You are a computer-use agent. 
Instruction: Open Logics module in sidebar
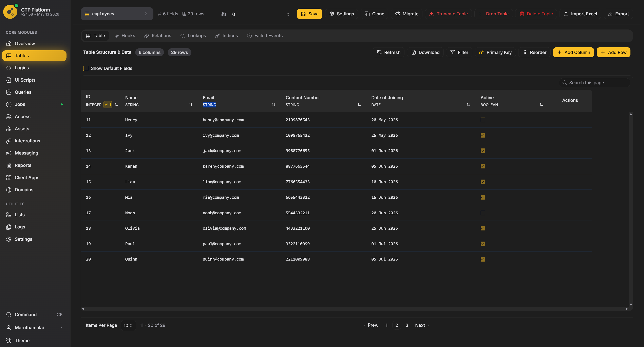(x=34, y=68)
